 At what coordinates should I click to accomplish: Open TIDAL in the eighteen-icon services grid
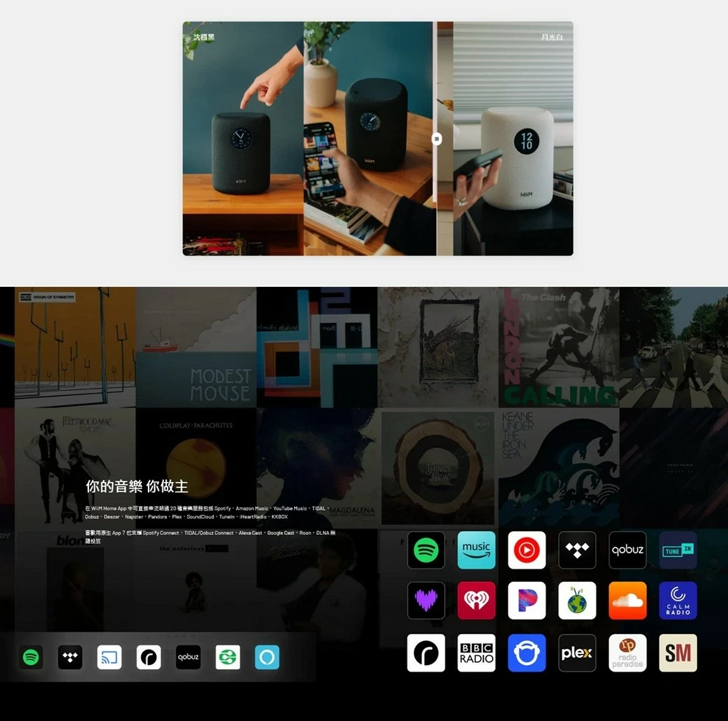[x=577, y=550]
